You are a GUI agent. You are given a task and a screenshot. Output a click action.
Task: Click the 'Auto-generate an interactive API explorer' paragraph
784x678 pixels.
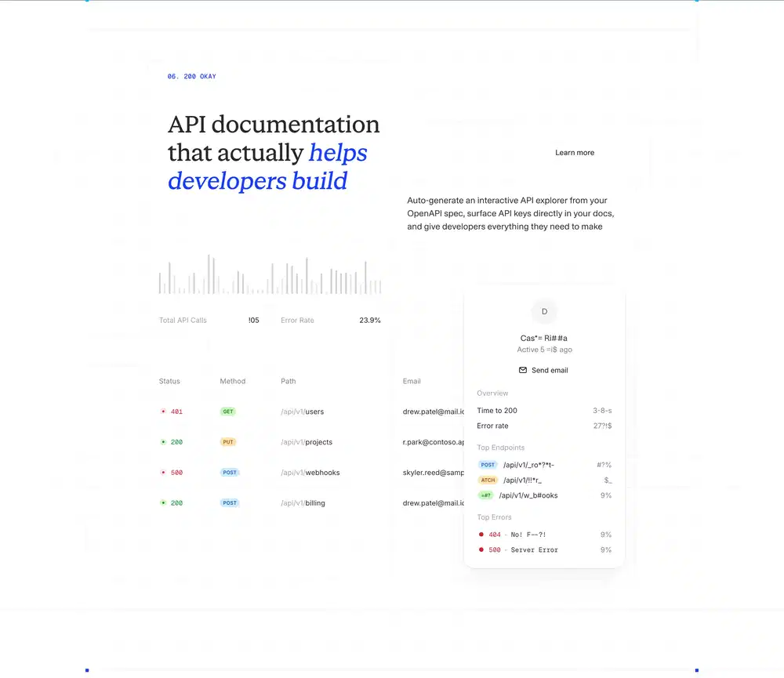[x=510, y=213]
